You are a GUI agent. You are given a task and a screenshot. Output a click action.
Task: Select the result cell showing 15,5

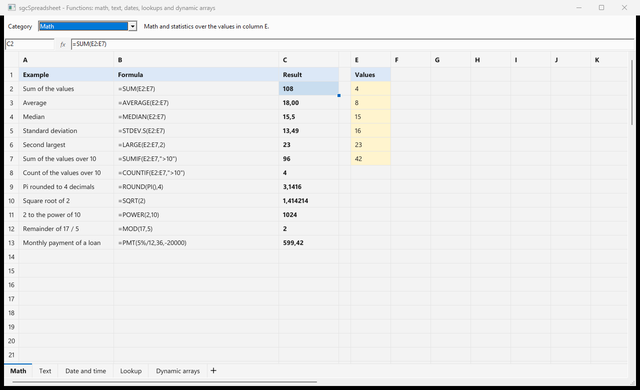[309, 117]
